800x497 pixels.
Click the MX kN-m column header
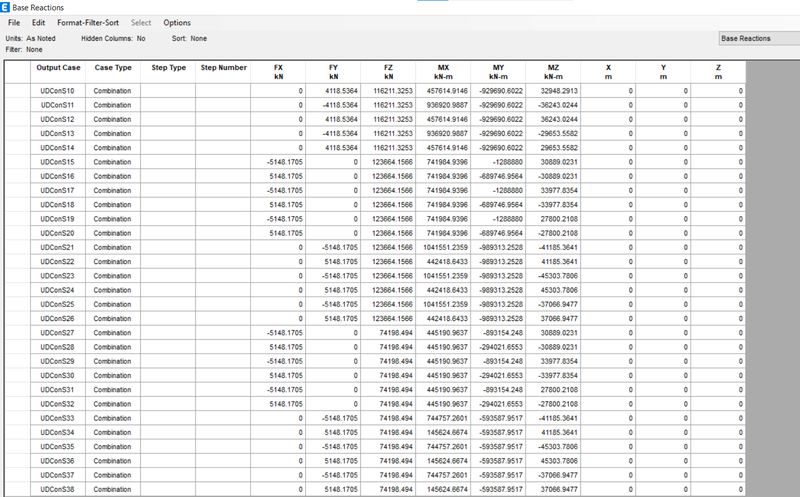pos(443,72)
